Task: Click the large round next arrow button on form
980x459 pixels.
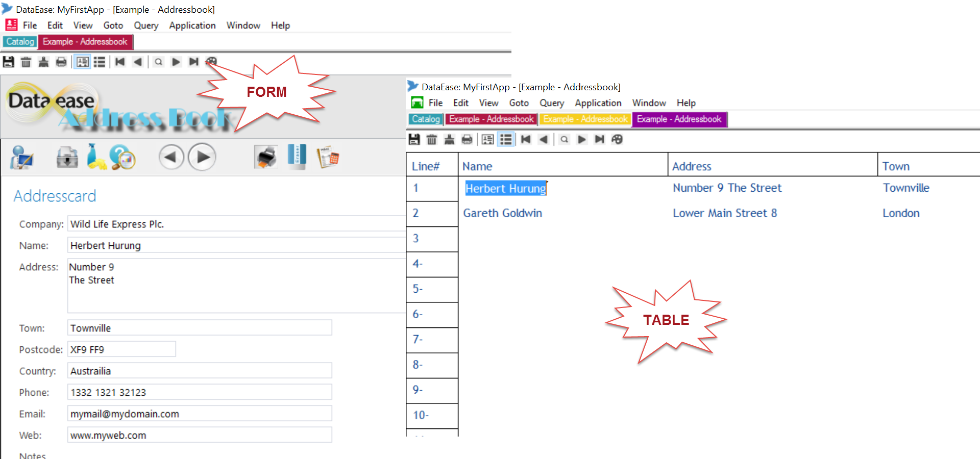Action: [x=203, y=157]
